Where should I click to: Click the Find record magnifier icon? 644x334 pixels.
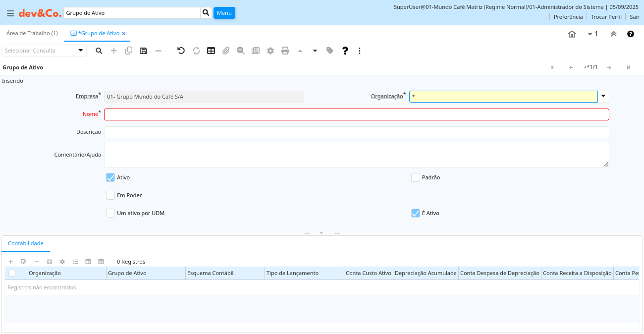(x=99, y=51)
